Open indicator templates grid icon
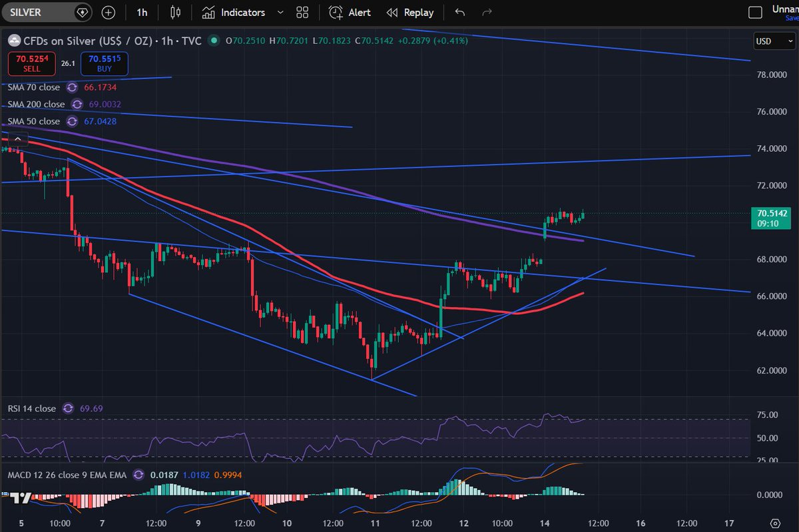The image size is (799, 532). [302, 13]
